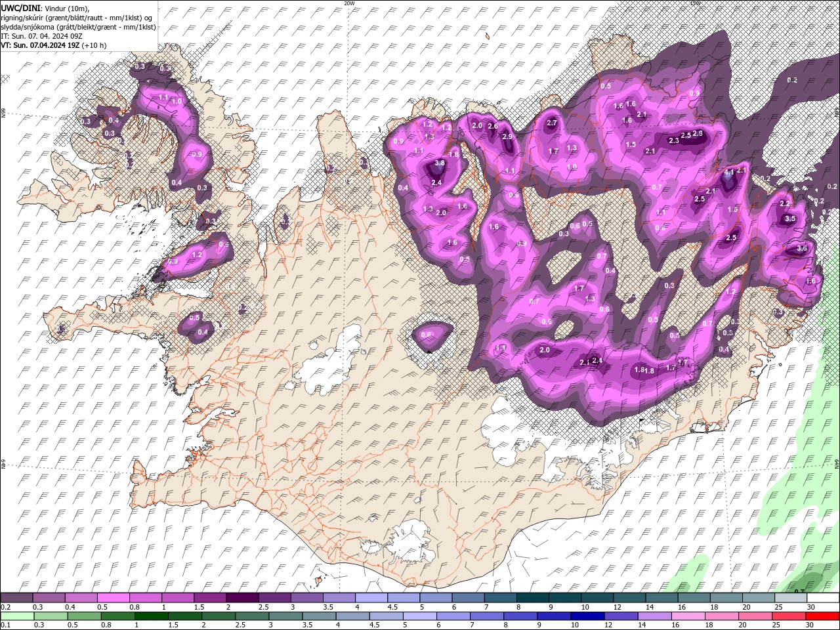The width and height of the screenshot is (840, 630).
Task: Pick upper scale swatch between 2 and 2.5
Action: pyautogui.click(x=242, y=598)
